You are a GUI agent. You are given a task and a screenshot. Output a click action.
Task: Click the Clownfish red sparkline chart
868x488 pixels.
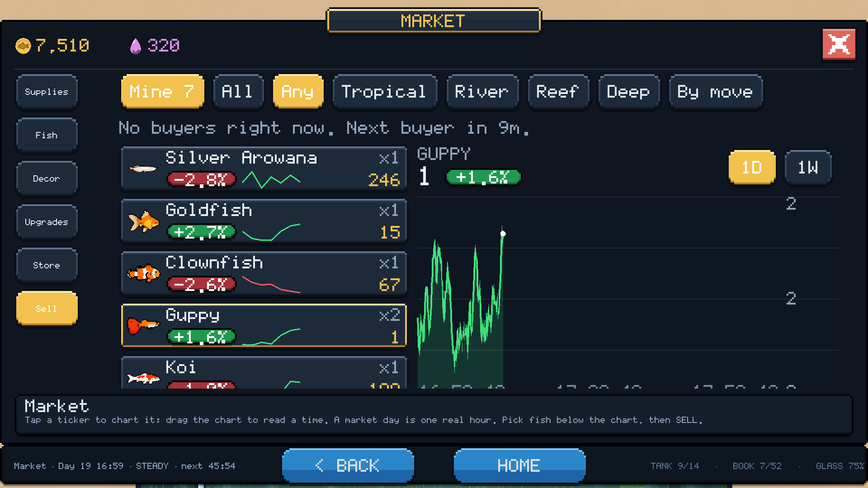coord(271,285)
